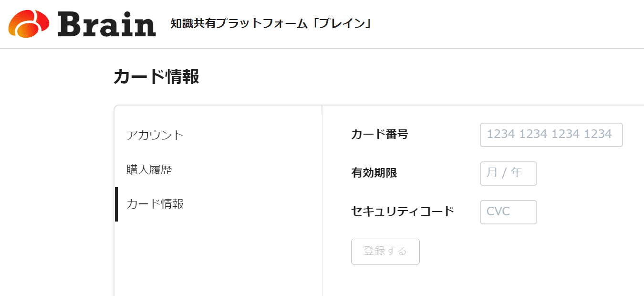Click the カード情報 page heading
644x296 pixels.
tap(156, 76)
